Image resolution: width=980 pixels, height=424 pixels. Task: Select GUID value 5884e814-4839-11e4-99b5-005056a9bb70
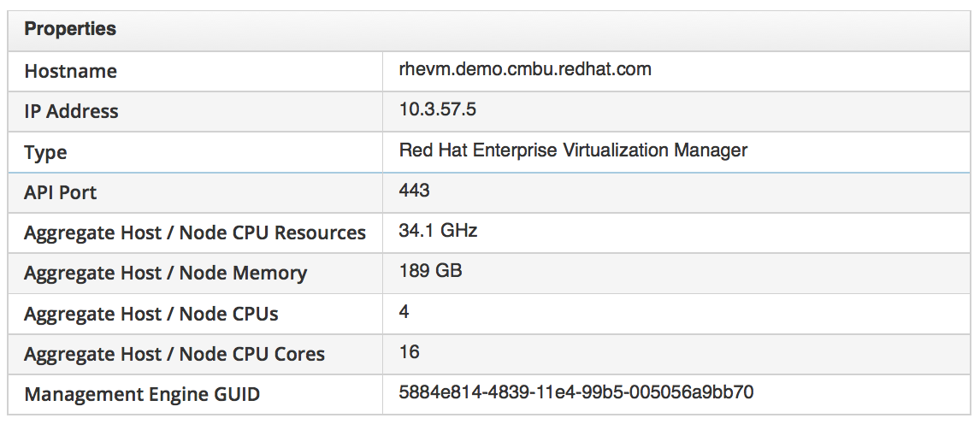(576, 392)
